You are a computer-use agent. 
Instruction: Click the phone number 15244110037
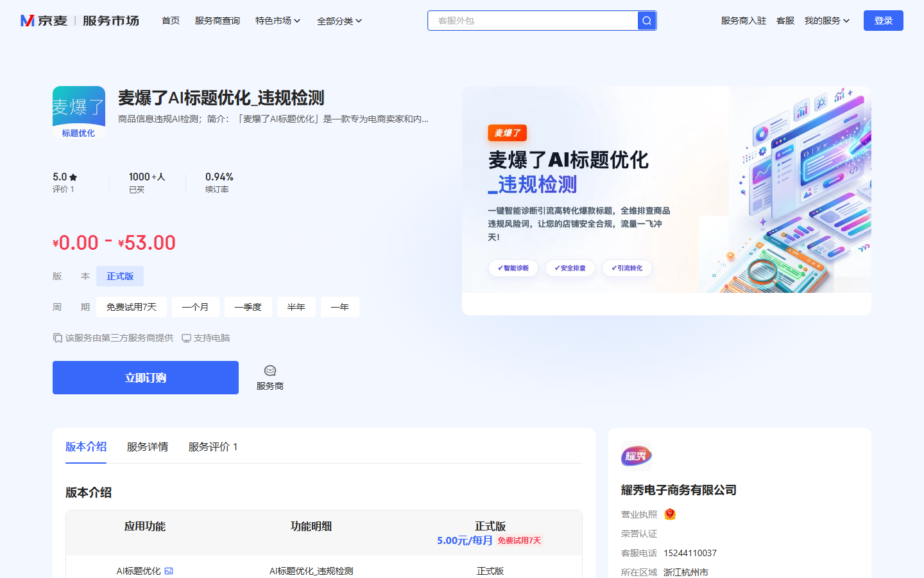pos(690,553)
